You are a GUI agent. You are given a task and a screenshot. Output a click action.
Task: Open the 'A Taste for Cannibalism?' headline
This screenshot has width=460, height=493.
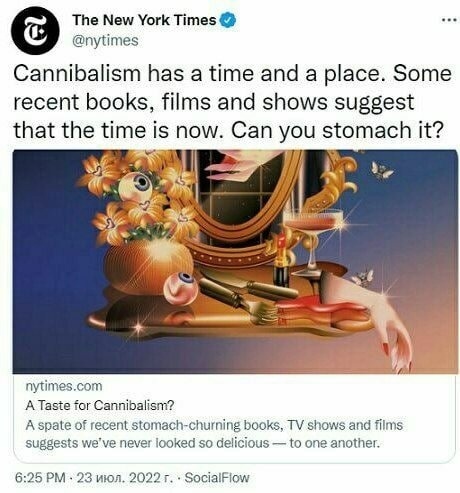[x=100, y=406]
